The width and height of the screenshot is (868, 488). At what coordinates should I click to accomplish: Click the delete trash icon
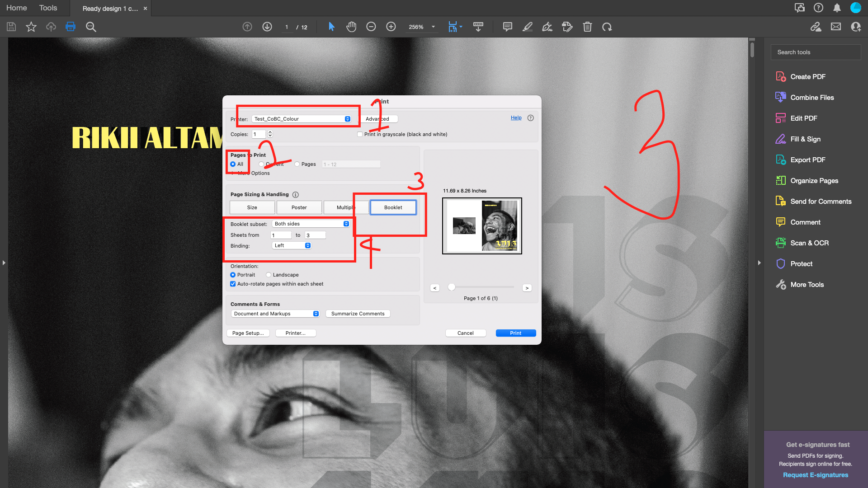(587, 27)
